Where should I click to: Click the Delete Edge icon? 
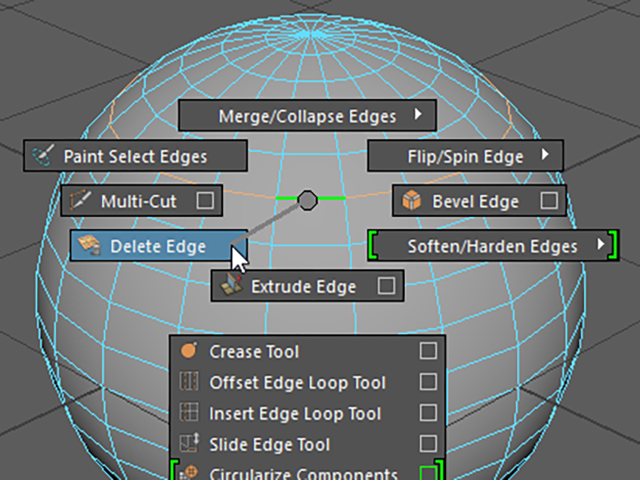89,245
